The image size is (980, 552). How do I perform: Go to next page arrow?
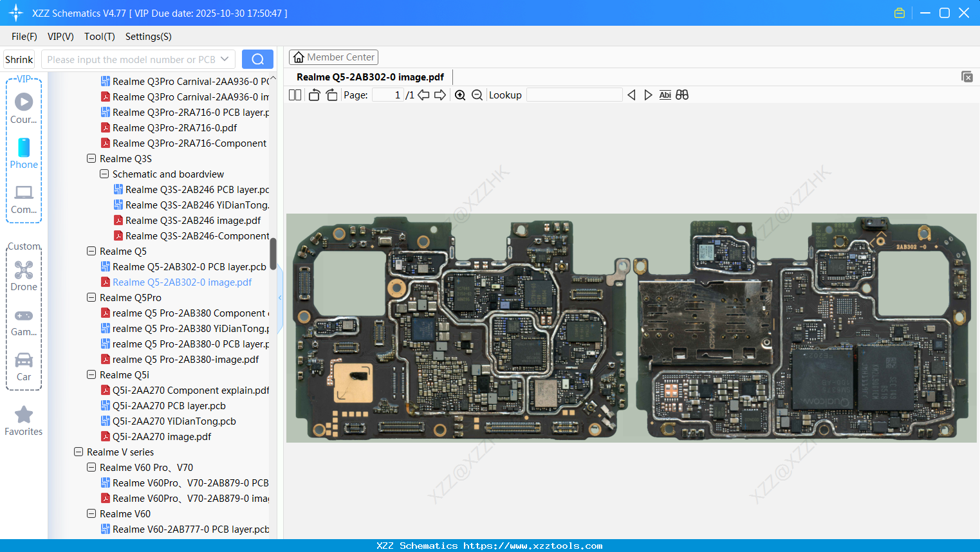tap(440, 95)
